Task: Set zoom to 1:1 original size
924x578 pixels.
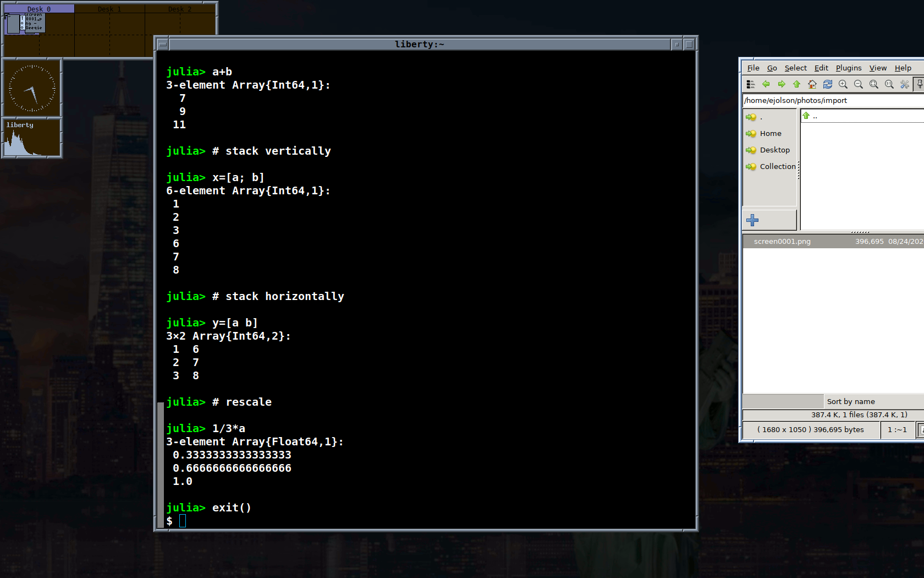Action: [x=889, y=84]
